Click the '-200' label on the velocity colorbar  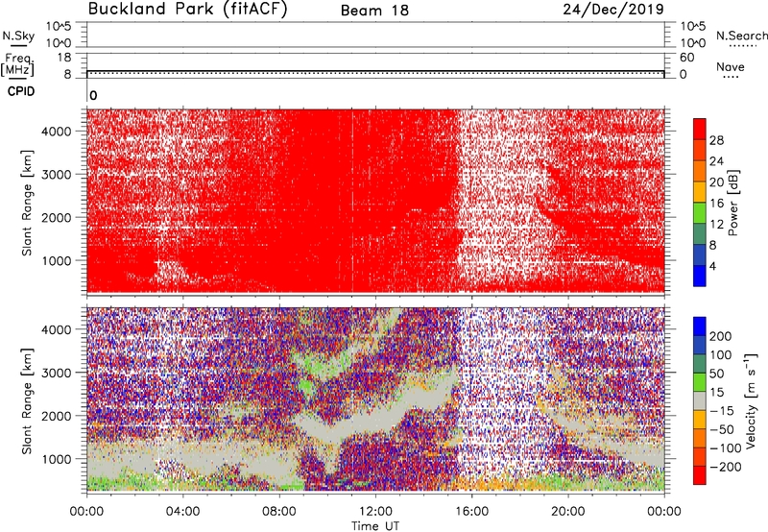click(x=726, y=467)
